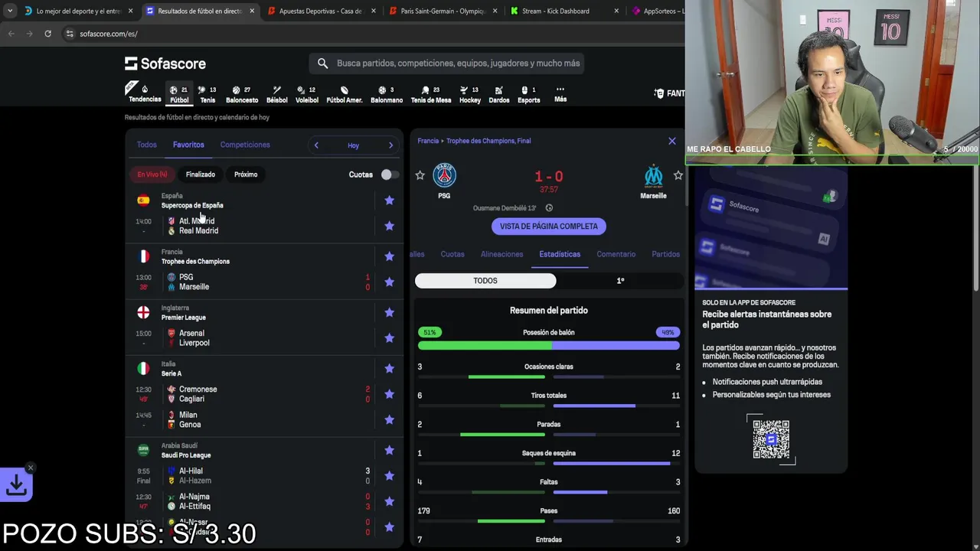Focus the Sofascore search field
This screenshot has height=551, width=980.
tap(446, 64)
